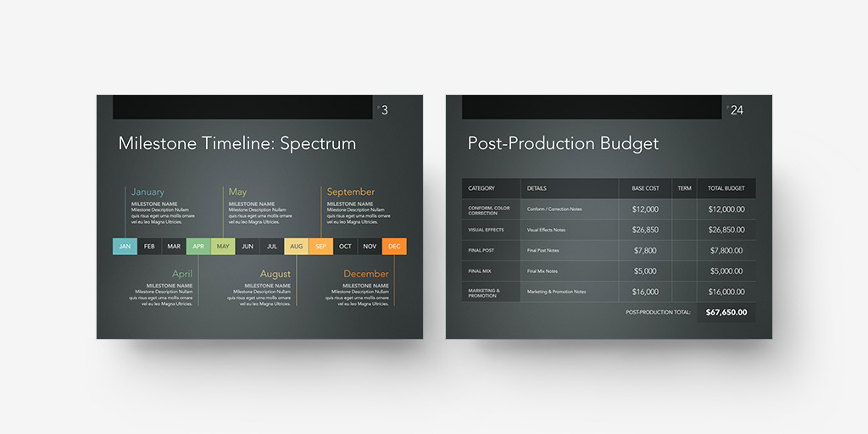Click the $26,850.00 total budget cell
The height and width of the screenshot is (434, 868).
pos(726,230)
